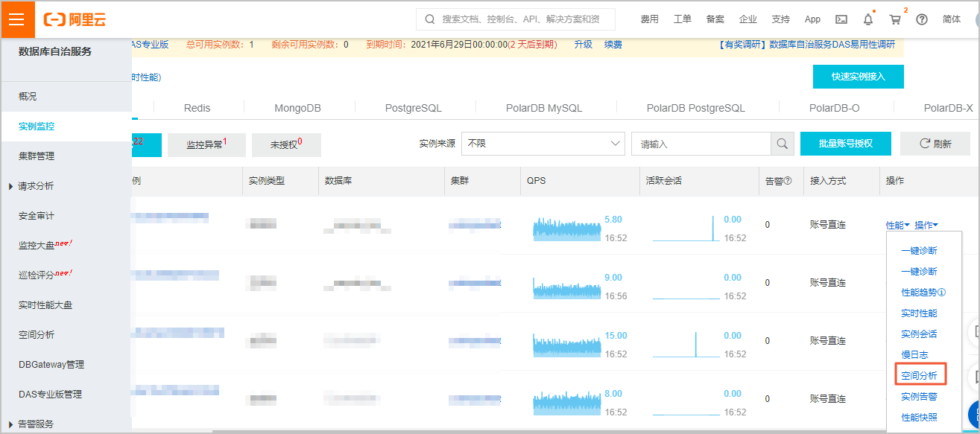Open the Cloud Shell terminal icon
Image resolution: width=980 pixels, height=434 pixels.
[841, 19]
